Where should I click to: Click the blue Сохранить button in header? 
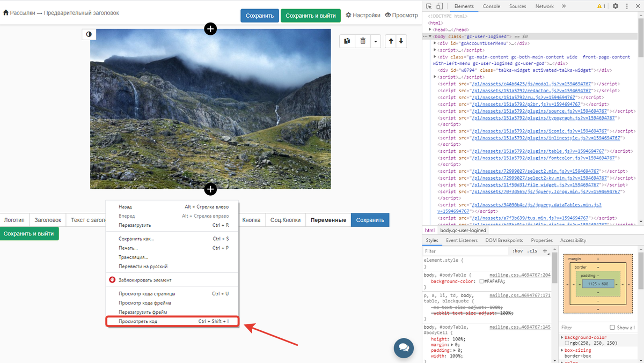[x=260, y=16]
